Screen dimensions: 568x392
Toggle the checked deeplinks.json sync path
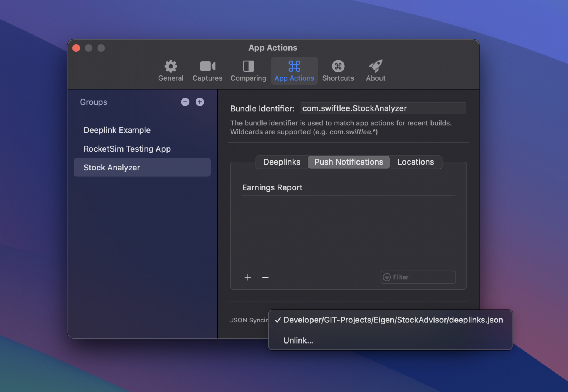pos(392,320)
